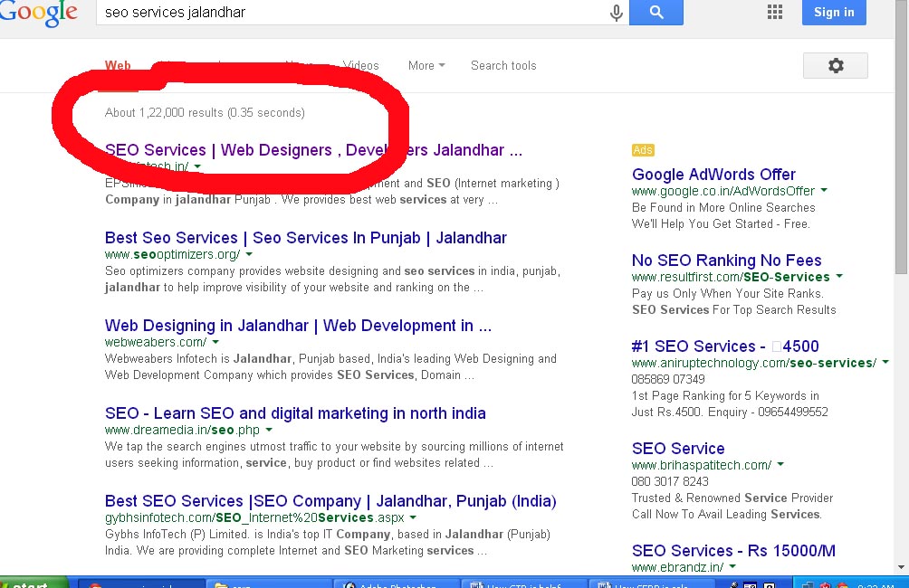Click the webweabers.com/ green URL
909x588 pixels.
(156, 342)
